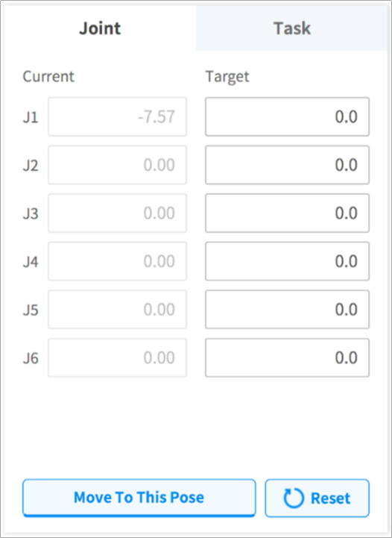Click the Current column heading
This screenshot has width=392, height=538.
tap(48, 77)
